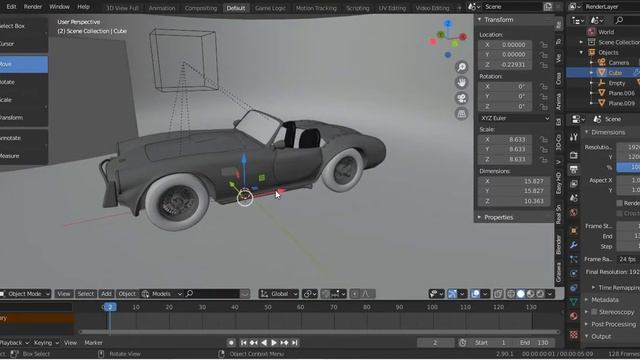The image size is (640, 360).
Task: Toggle the show gizmo button
Action: (x=452, y=294)
